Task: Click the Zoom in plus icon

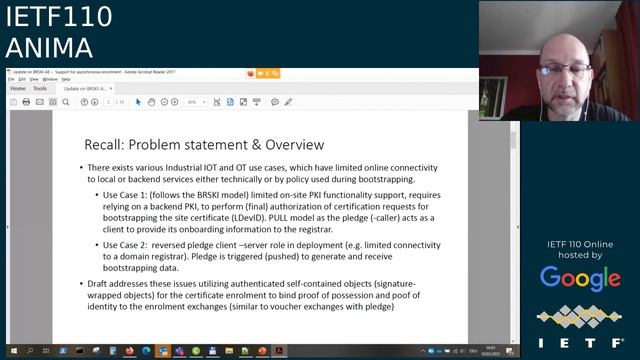Action: coord(175,102)
